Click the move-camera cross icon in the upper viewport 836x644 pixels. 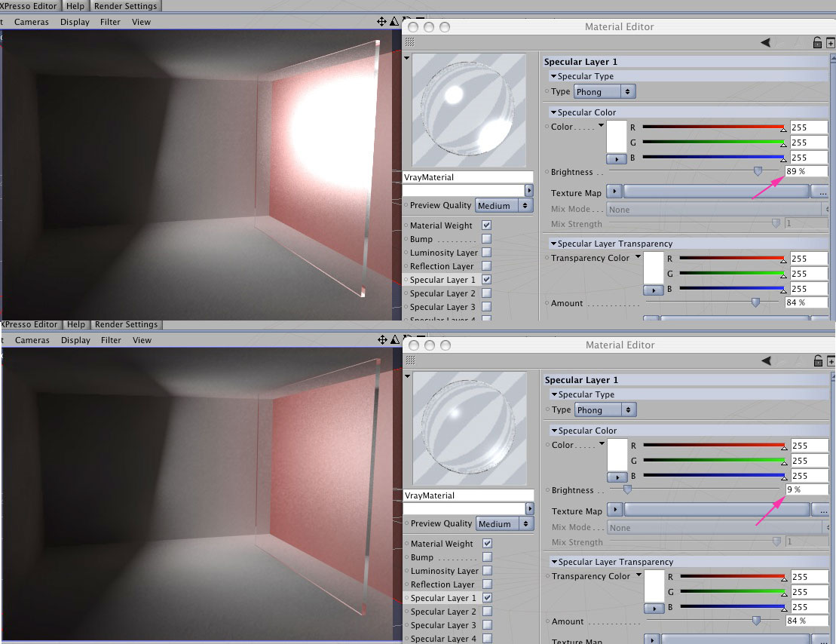point(381,21)
